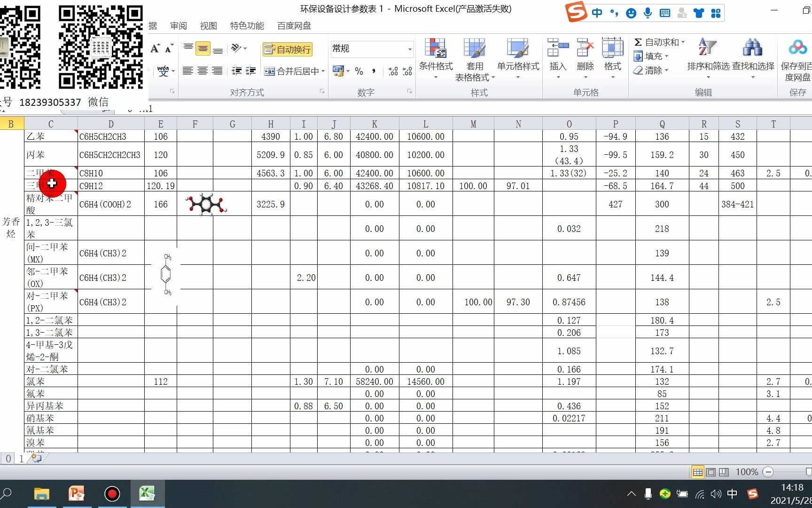This screenshot has height=508, width=812.
Task: Switch to sheet tab 0
Action: click(8, 459)
